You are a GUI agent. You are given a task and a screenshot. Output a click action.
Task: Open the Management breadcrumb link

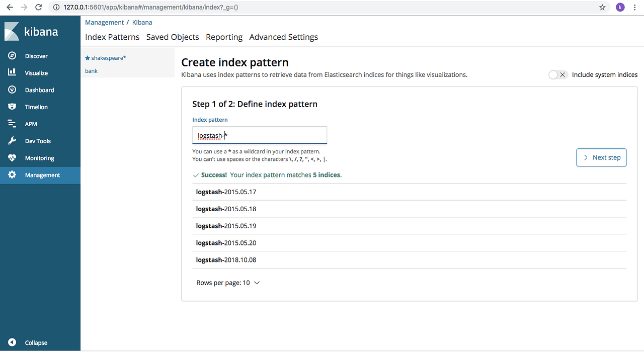(x=104, y=22)
